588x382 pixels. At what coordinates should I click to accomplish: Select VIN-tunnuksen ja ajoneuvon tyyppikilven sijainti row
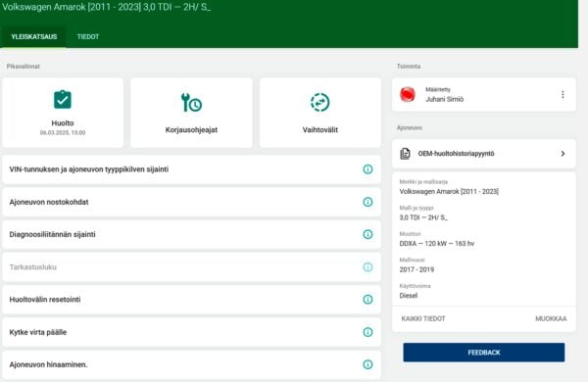(192, 169)
